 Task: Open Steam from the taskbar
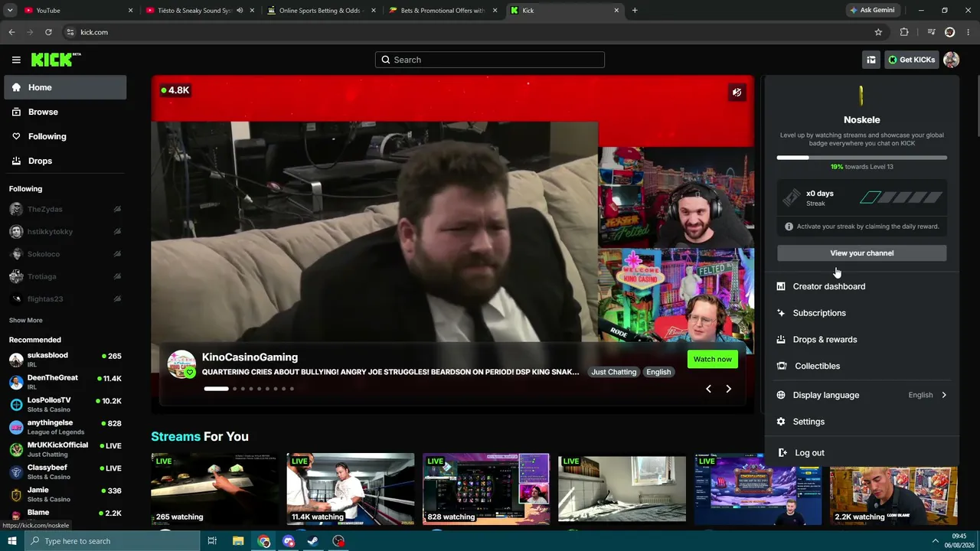313,541
